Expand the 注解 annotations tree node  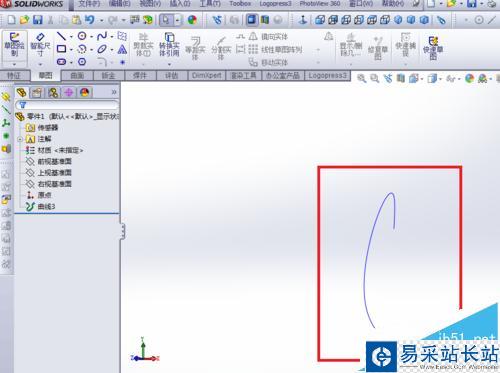pos(20,139)
